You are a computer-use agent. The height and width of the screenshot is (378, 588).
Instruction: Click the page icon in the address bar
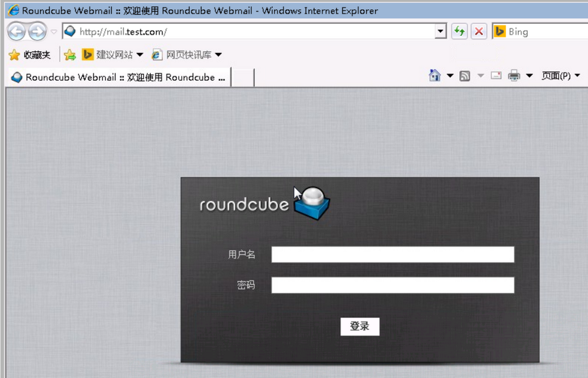(x=70, y=32)
